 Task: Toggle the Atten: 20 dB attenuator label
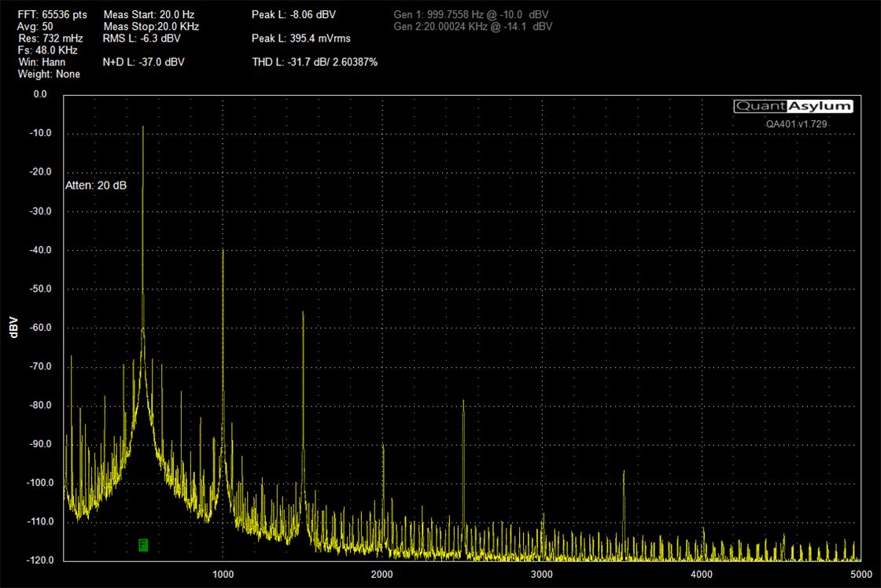[96, 186]
